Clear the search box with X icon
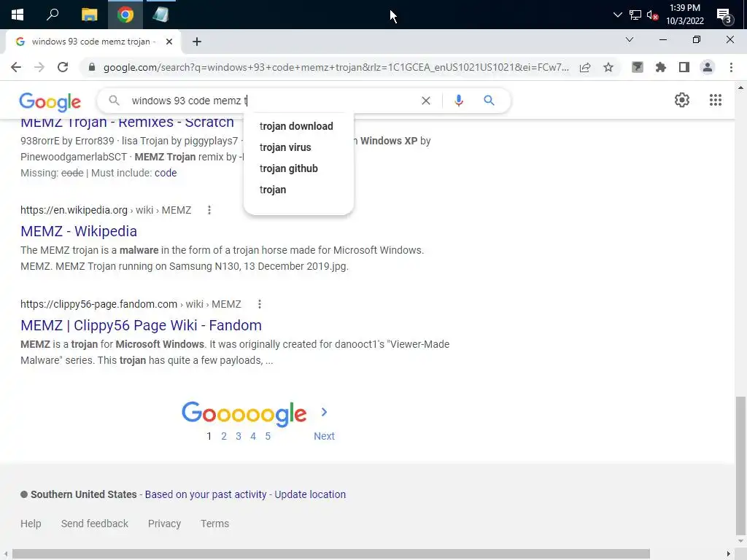 [x=426, y=101]
